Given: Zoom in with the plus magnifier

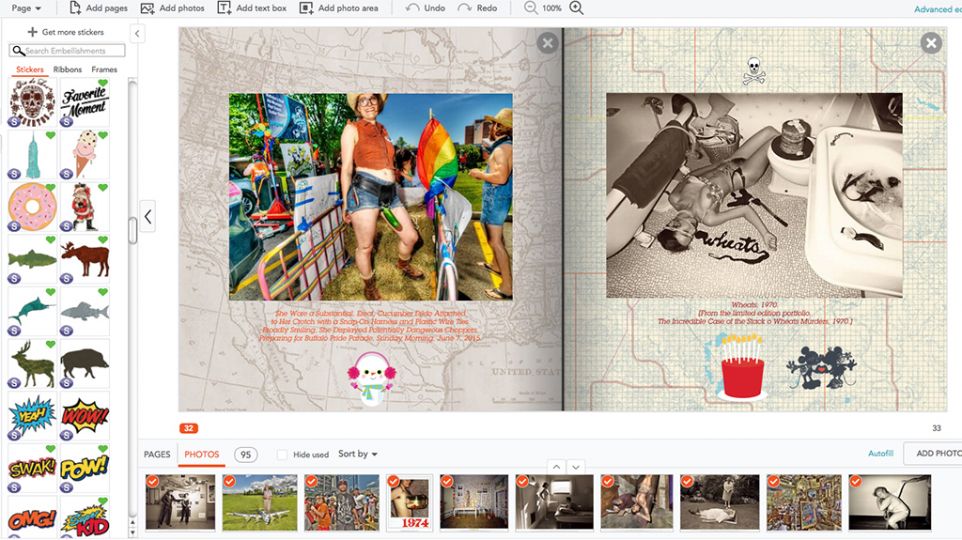Looking at the screenshot, I should (576, 8).
